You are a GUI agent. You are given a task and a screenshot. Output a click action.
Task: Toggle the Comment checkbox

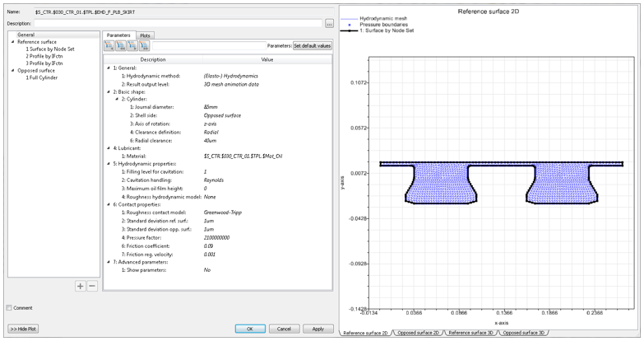[x=10, y=308]
